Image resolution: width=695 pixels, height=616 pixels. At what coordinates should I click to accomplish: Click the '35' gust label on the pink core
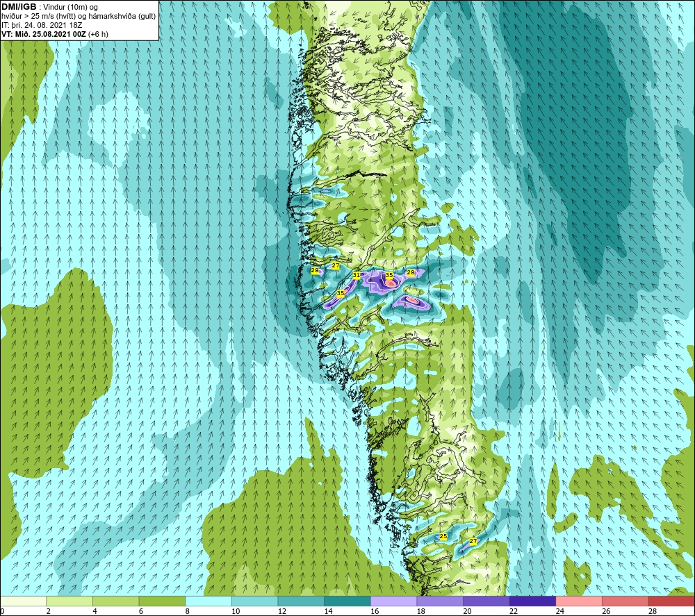point(389,276)
